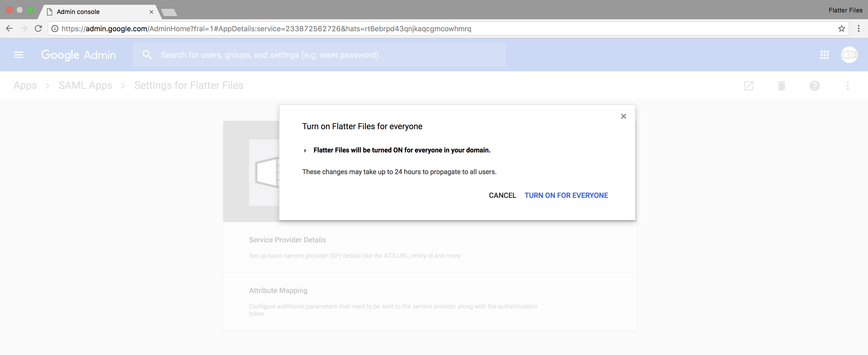Screen dimensions: 868x355
Task: Open a new browser tab
Action: point(169,13)
